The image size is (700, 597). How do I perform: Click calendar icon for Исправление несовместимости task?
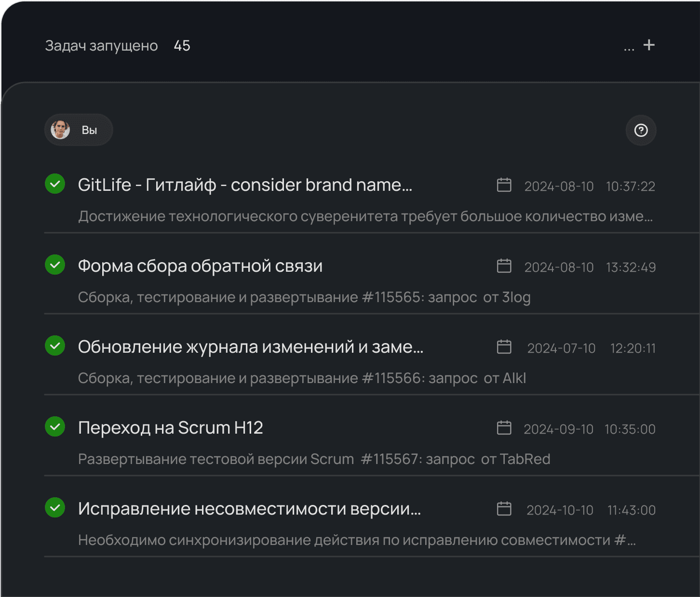tap(504, 509)
